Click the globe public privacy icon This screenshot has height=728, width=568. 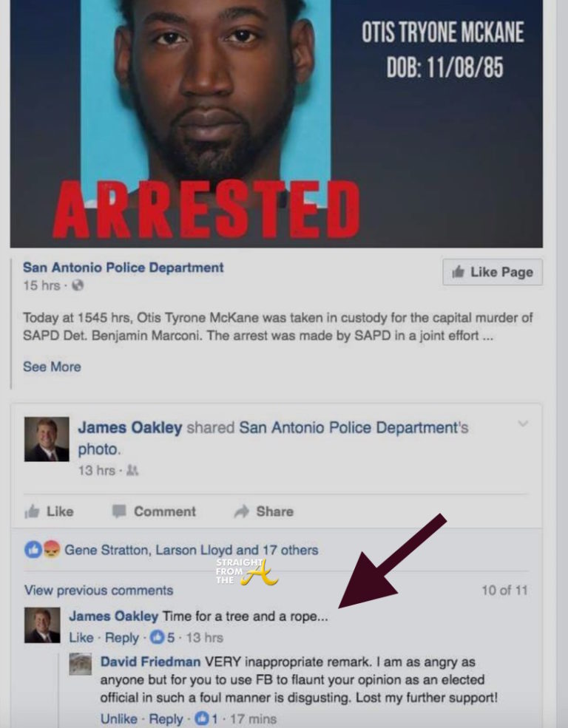click(78, 285)
